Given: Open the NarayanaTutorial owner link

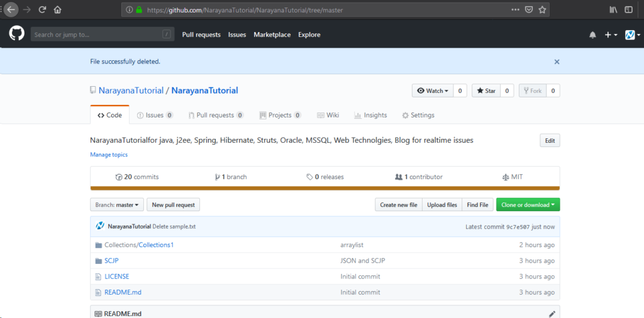Looking at the screenshot, I should tap(131, 90).
